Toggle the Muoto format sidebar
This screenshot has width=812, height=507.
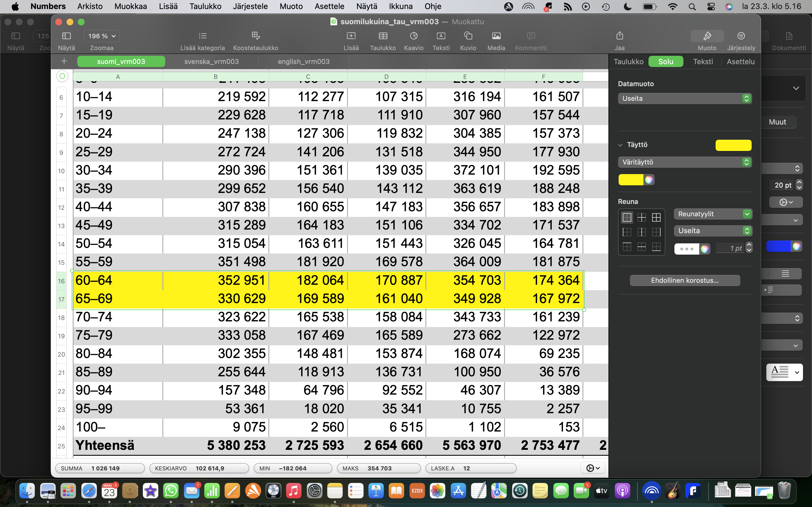point(707,36)
